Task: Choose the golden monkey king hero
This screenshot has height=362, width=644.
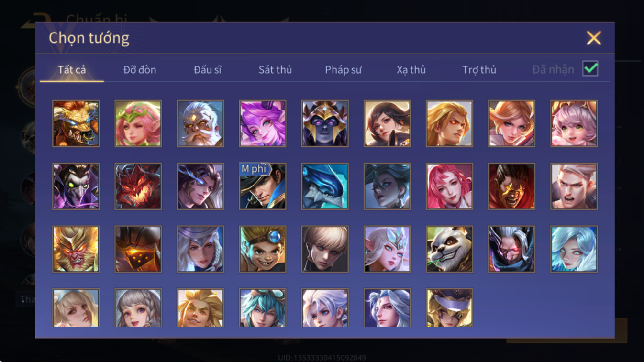Action: pyautogui.click(x=76, y=249)
